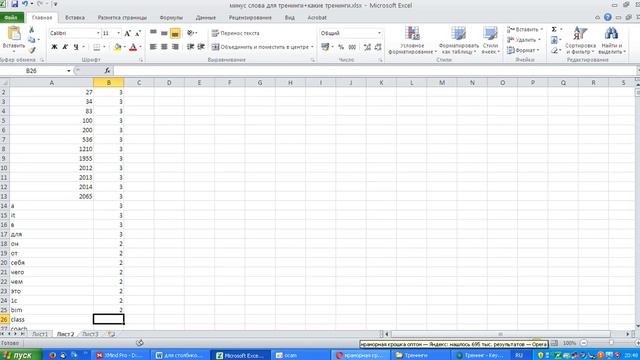The width and height of the screenshot is (640, 360).
Task: Click the zoom slider in status bar
Action: [611, 343]
